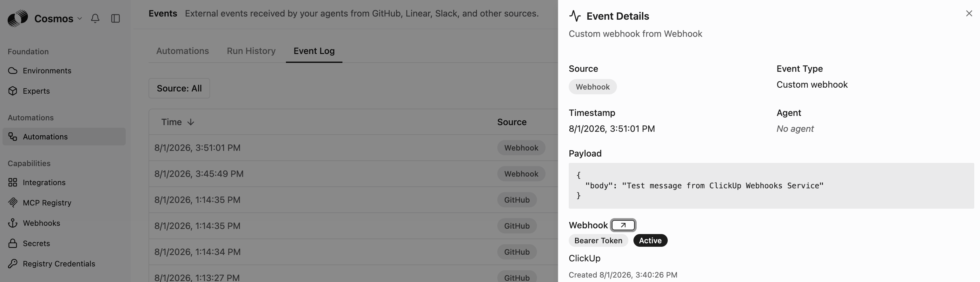The width and height of the screenshot is (980, 282).
Task: Close the Event Details panel
Action: [x=969, y=13]
